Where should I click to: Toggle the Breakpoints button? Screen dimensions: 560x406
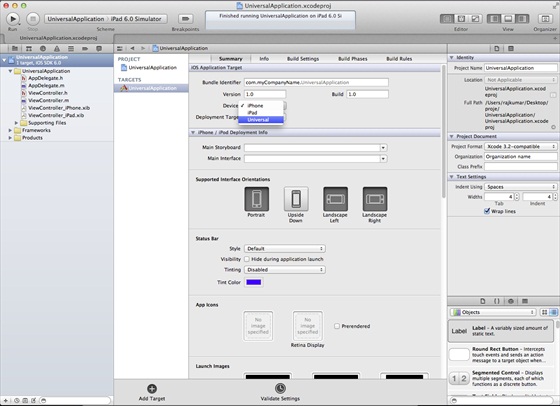pos(186,19)
